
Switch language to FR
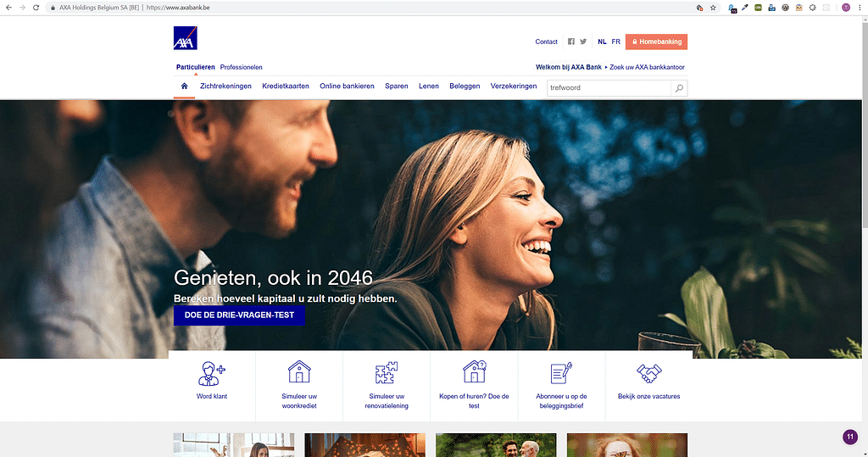pyautogui.click(x=615, y=42)
